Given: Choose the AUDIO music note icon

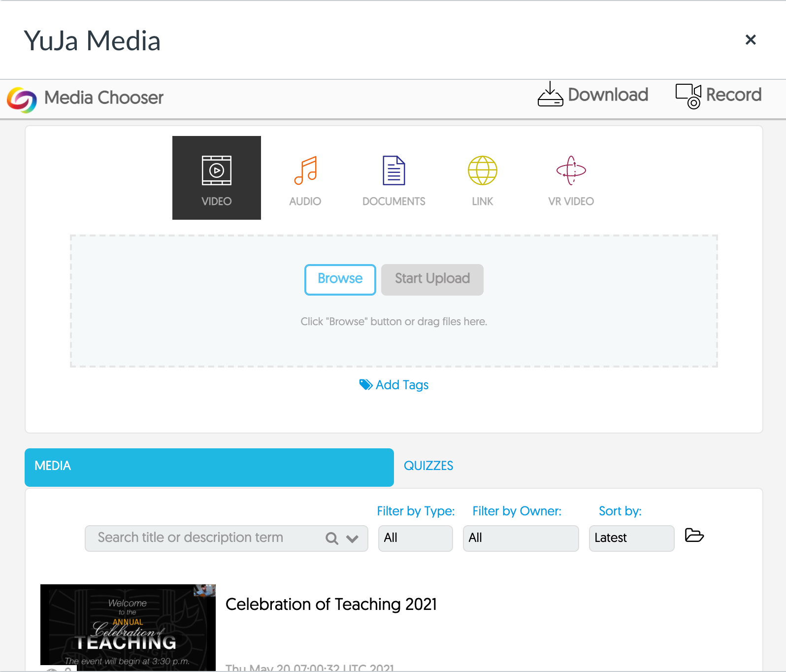Looking at the screenshot, I should (305, 171).
